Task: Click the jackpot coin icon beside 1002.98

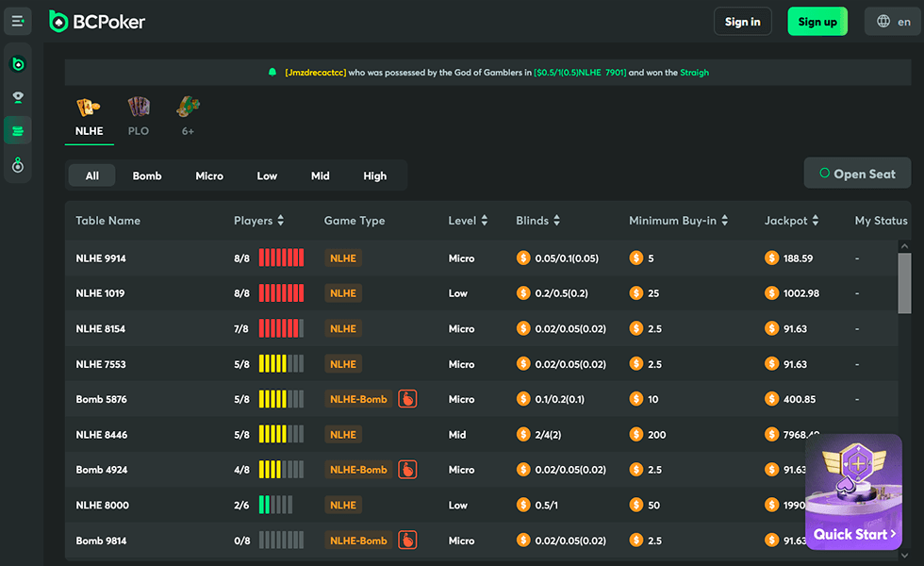Action: (x=771, y=293)
